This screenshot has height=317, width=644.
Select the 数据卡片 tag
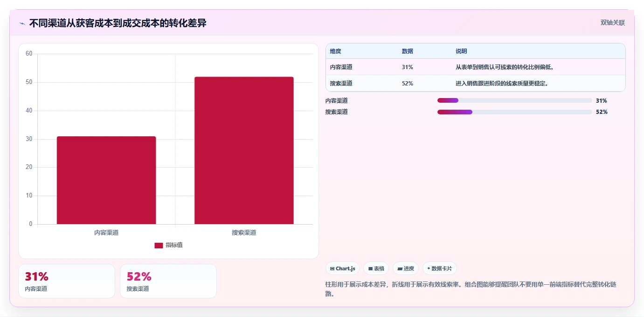point(440,268)
